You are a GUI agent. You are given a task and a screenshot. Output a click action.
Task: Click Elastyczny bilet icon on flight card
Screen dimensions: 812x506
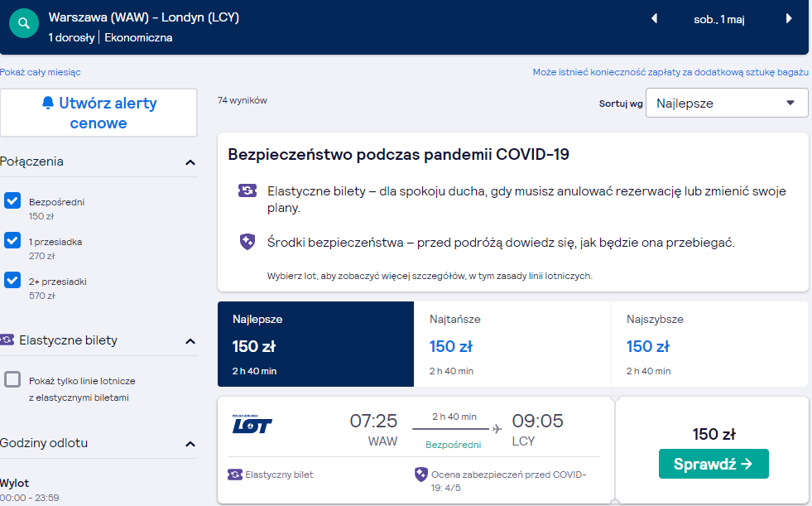(235, 475)
